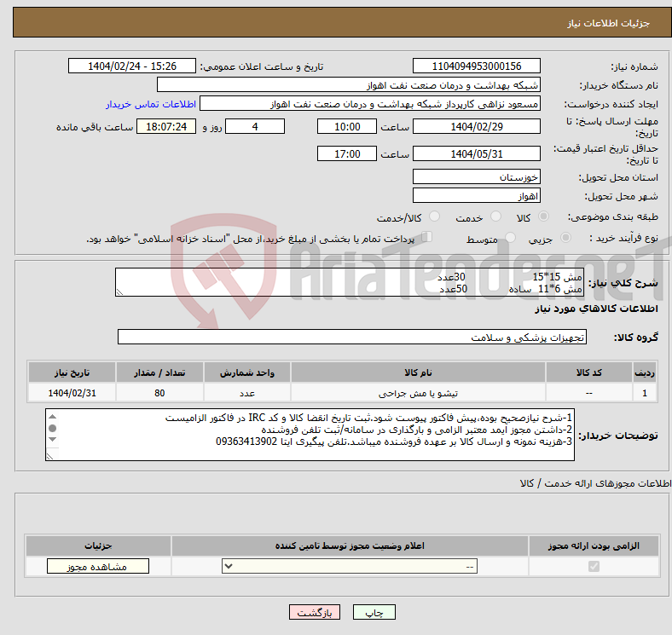This screenshot has height=635, width=672.
Task: Toggle mandatory license checkbox
Action: point(594,567)
